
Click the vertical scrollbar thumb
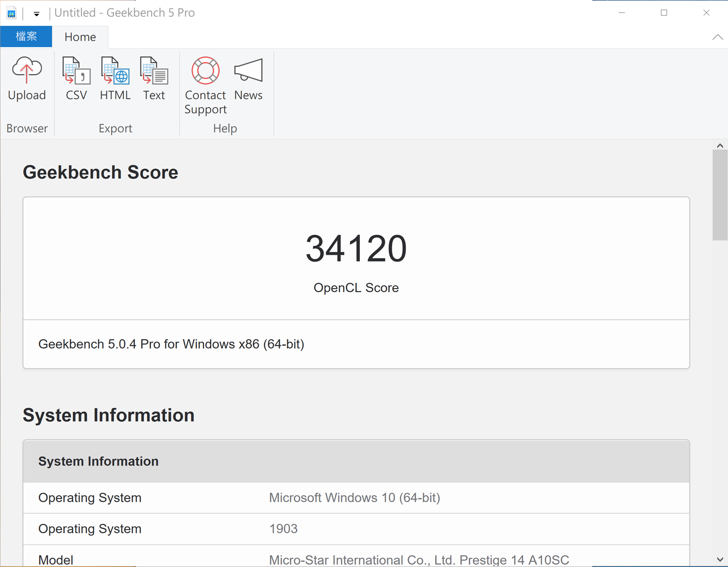[720, 195]
